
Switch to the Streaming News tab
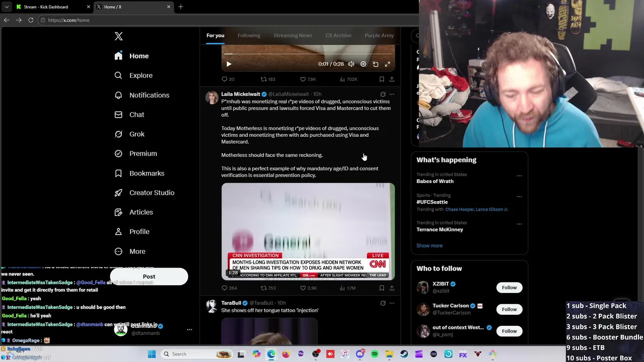coord(293,36)
